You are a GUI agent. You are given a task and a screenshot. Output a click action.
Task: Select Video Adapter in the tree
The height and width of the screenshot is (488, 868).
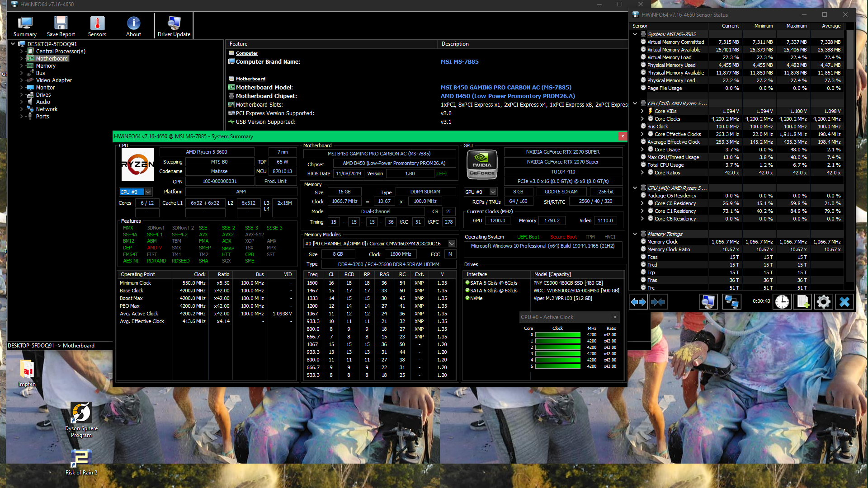pos(54,80)
